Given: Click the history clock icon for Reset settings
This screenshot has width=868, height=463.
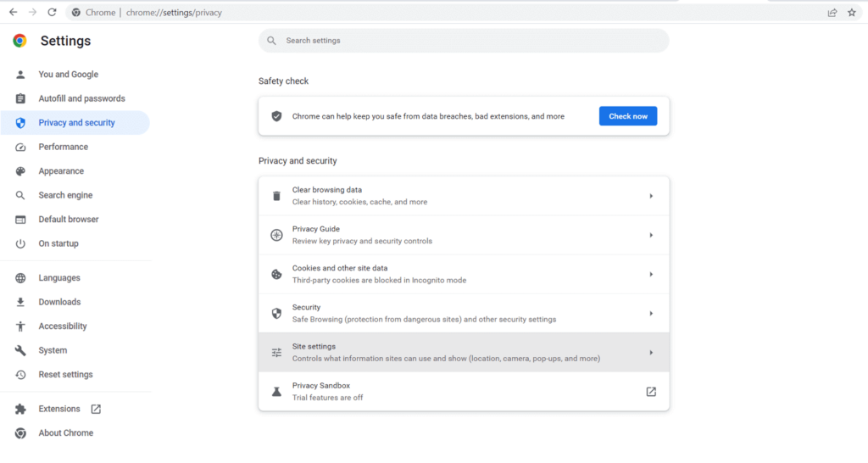Looking at the screenshot, I should click(x=20, y=375).
